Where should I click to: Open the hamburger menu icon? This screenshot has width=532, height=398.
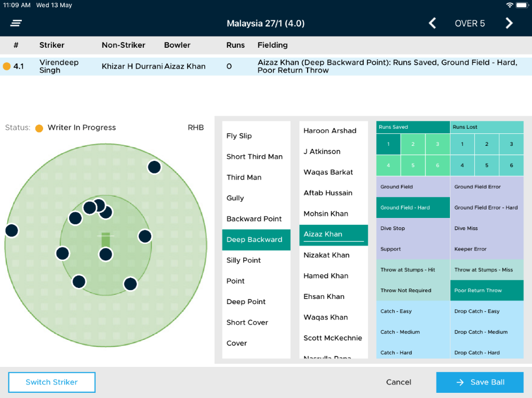coord(16,23)
